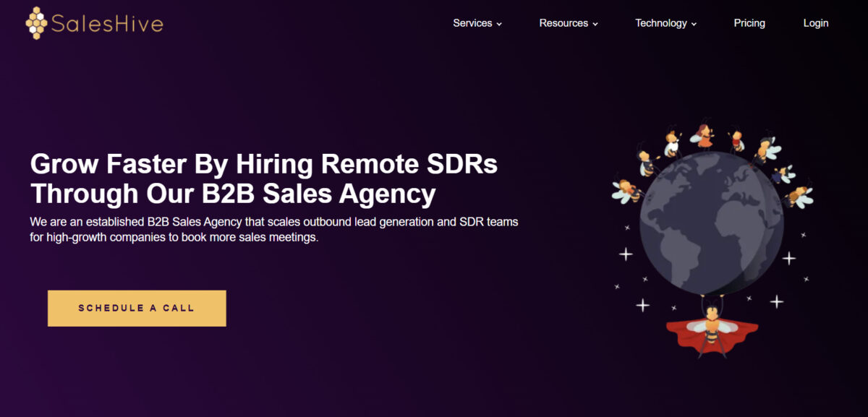The image size is (868, 417).
Task: Go to the Pricing page
Action: 749,23
